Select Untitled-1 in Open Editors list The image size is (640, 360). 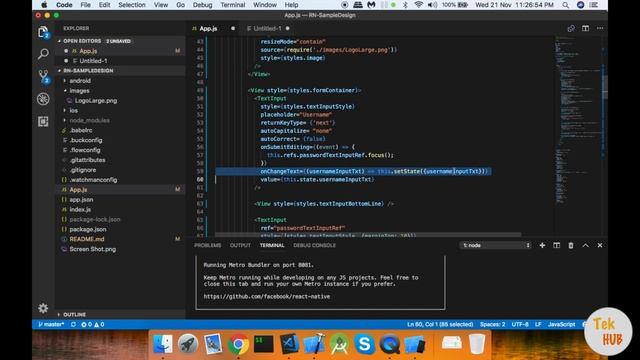[93, 61]
